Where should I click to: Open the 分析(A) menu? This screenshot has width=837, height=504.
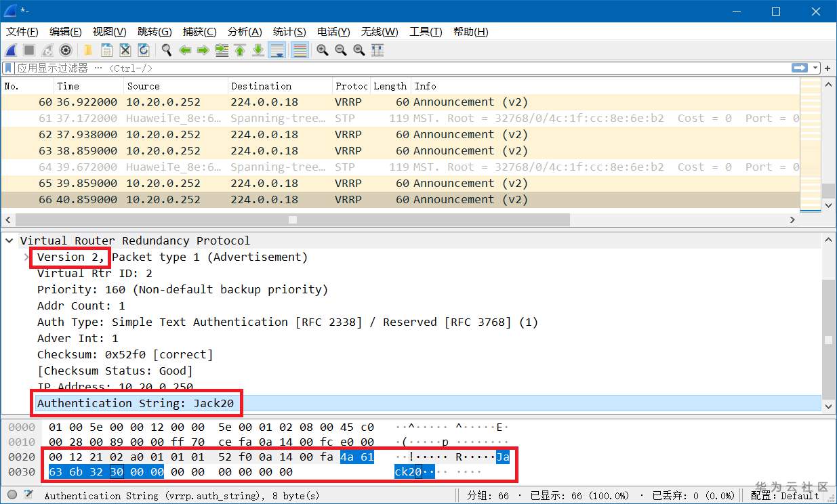[245, 32]
